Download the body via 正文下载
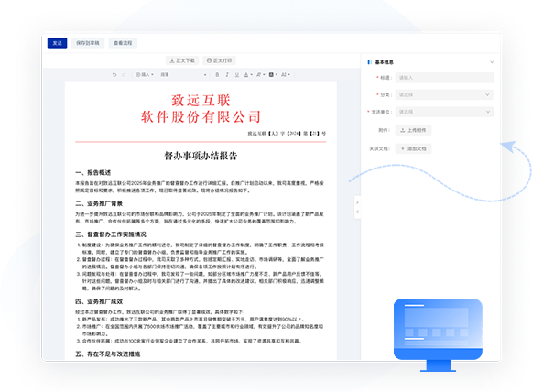This screenshot has height=392, width=554. (x=182, y=60)
